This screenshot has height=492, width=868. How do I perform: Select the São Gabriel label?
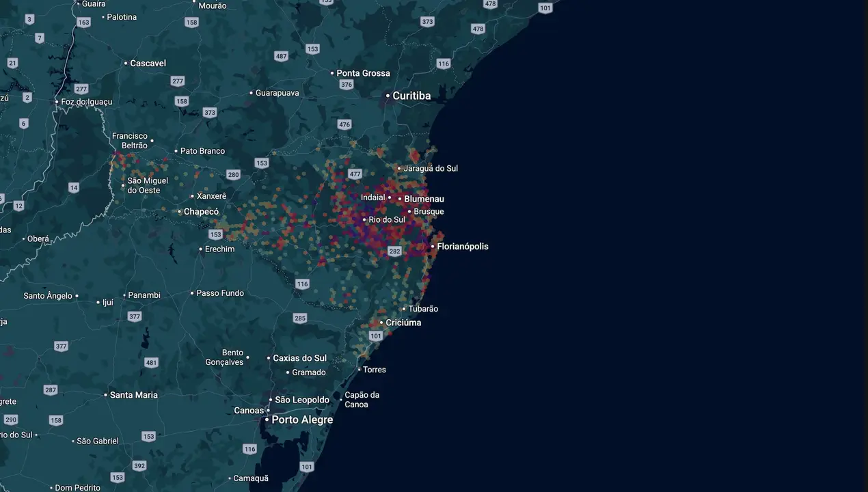click(98, 441)
